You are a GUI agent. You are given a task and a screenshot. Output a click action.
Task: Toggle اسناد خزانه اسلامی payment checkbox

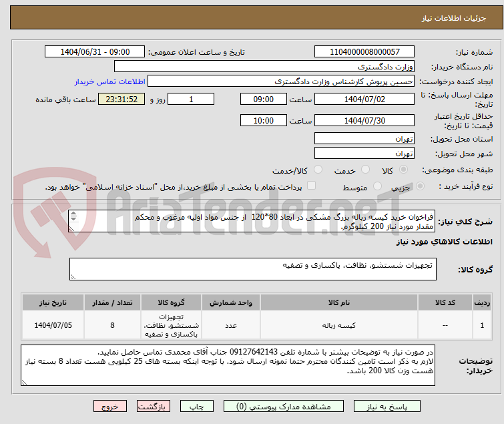click(311, 185)
